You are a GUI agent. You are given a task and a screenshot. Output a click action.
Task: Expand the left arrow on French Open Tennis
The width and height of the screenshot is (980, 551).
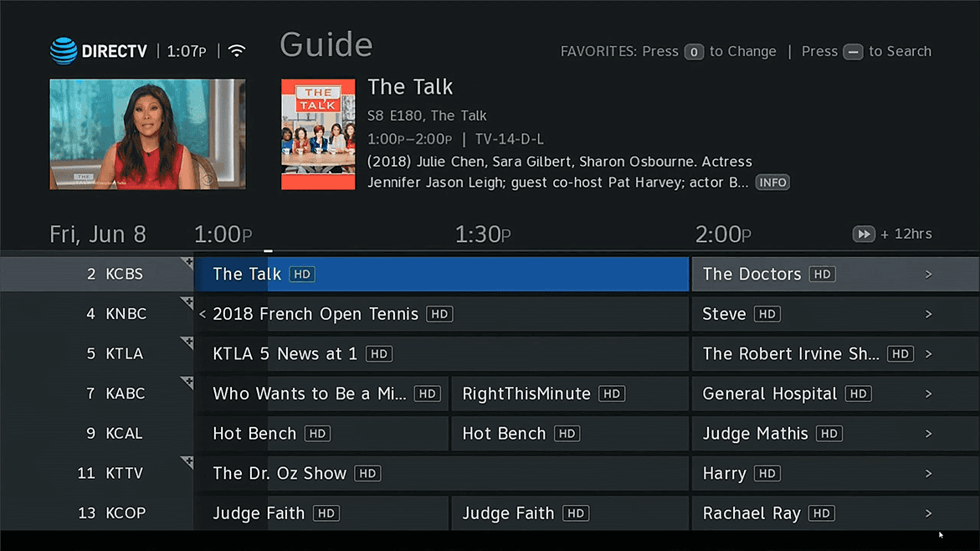click(x=203, y=315)
